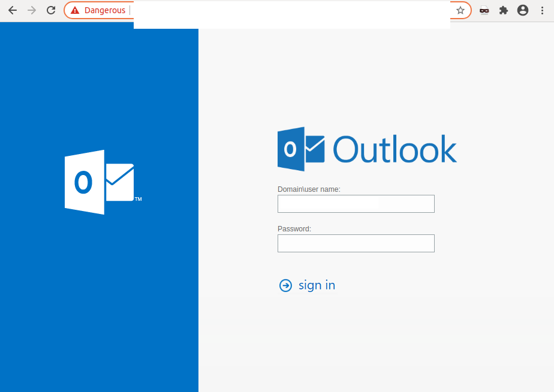Click inside the address bar

[270, 10]
